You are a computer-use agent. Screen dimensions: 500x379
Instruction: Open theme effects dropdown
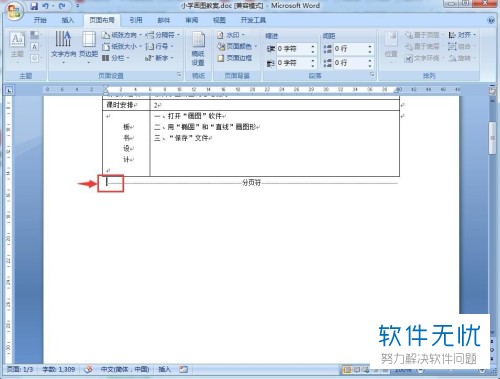click(35, 59)
